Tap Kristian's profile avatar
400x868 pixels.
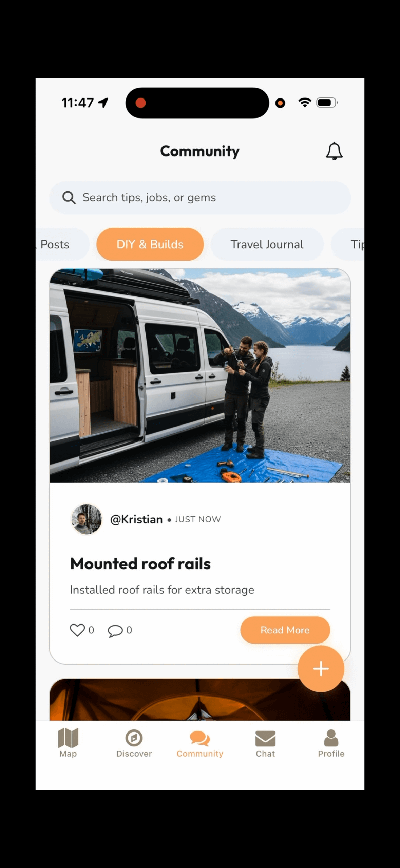coord(86,519)
